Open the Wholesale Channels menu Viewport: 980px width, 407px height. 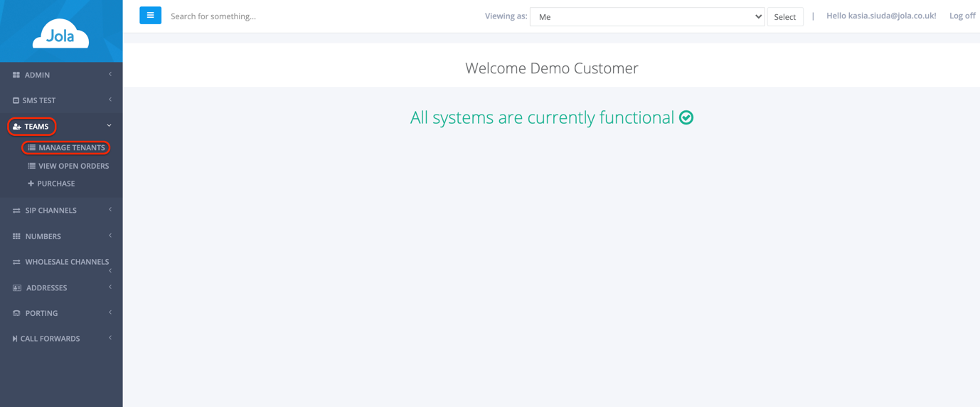[x=61, y=262]
